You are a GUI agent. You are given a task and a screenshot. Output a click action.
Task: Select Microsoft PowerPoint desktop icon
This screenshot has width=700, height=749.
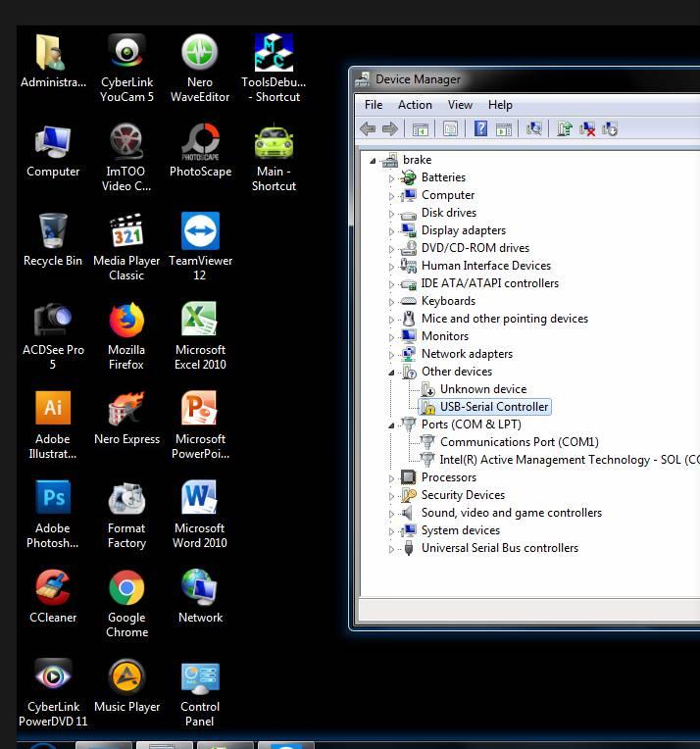click(x=200, y=425)
